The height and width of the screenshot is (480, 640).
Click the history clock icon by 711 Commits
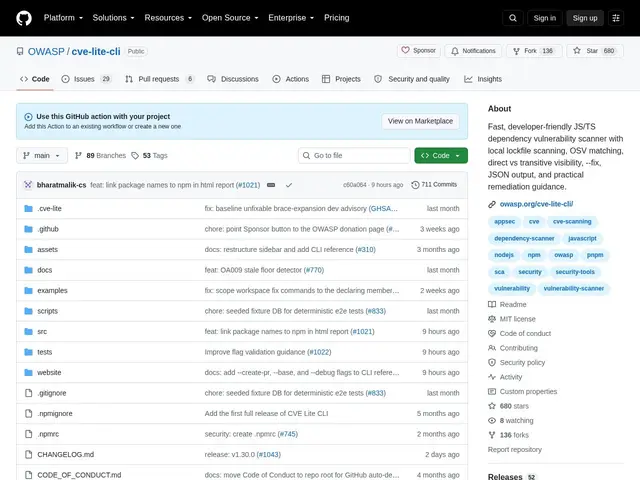click(415, 185)
